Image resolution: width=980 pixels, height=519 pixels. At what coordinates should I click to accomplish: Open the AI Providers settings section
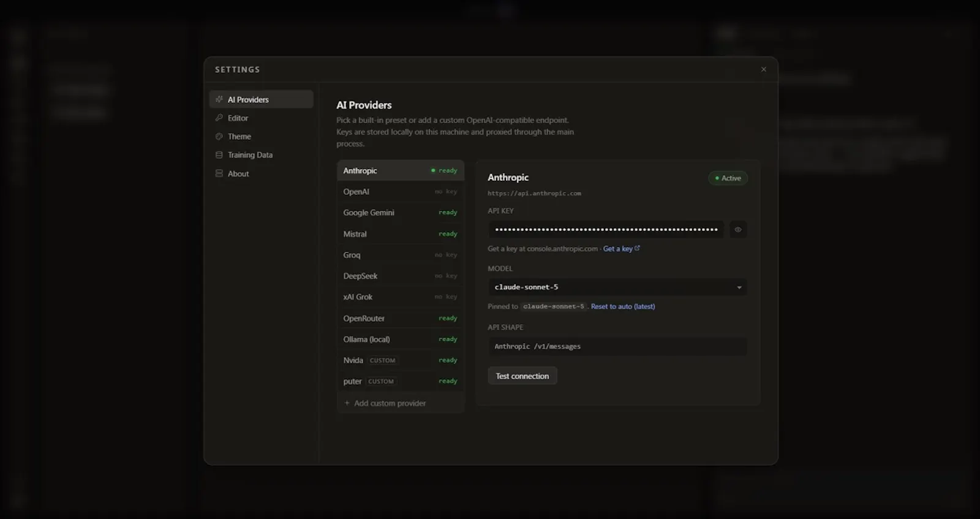point(262,99)
